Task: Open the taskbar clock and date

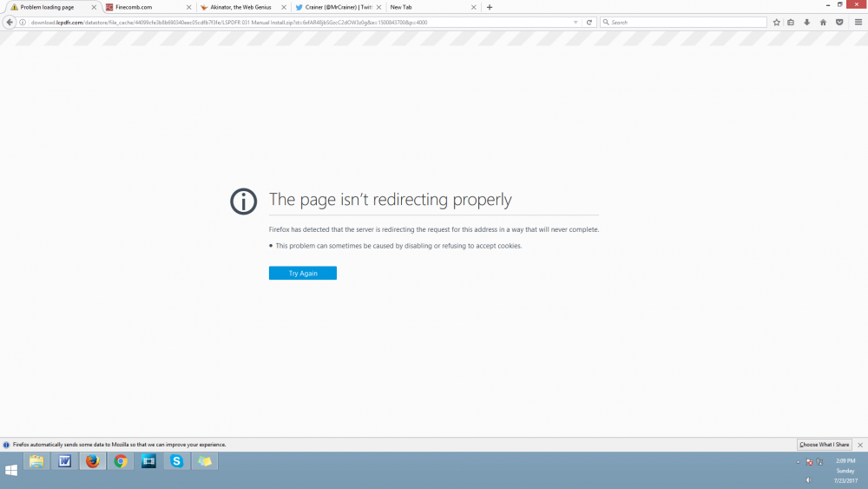Action: [845, 471]
